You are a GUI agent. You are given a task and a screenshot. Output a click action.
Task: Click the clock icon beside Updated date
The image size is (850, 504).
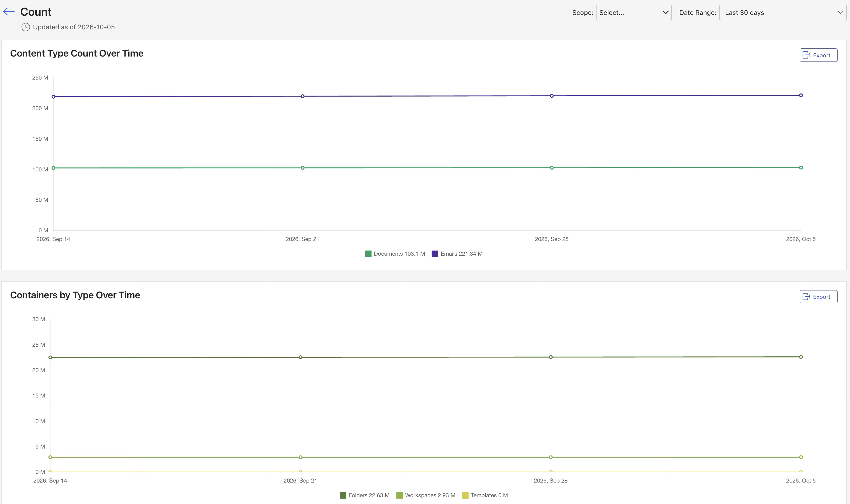26,27
